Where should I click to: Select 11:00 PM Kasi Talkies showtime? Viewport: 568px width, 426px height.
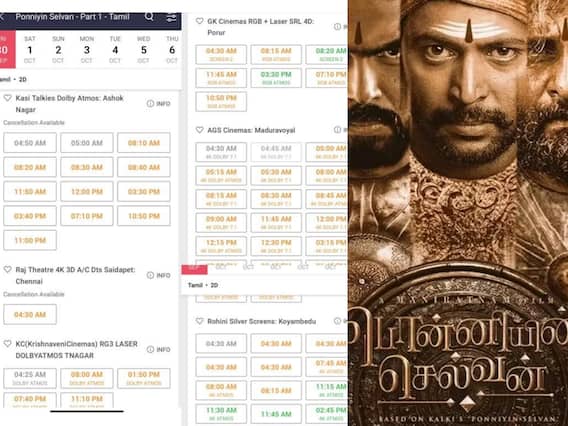coord(30,240)
